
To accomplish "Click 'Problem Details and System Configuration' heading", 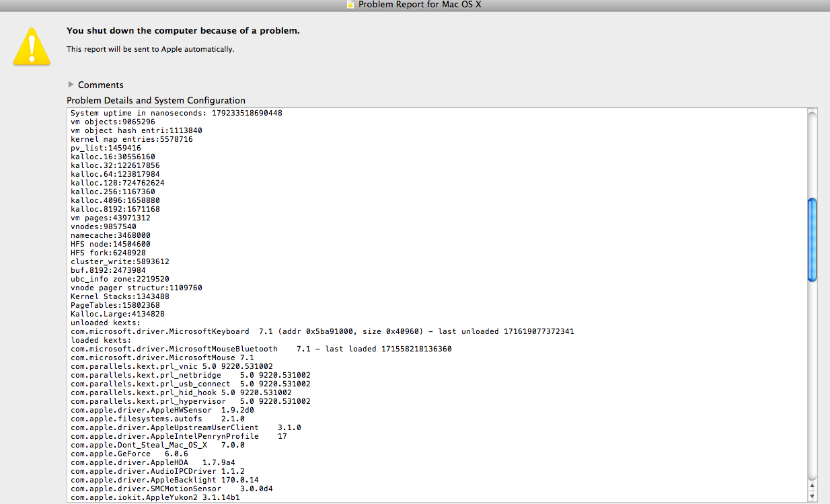I will [x=156, y=100].
